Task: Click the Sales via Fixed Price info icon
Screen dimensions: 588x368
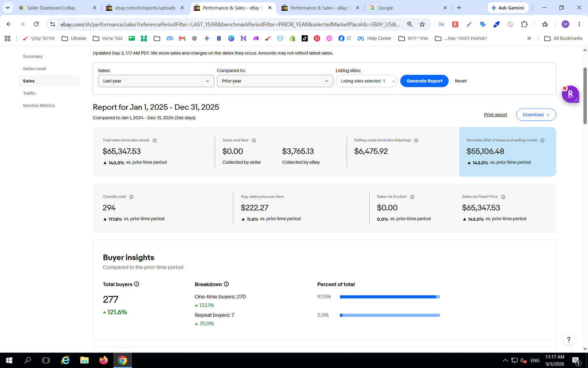Action: tap(503, 197)
